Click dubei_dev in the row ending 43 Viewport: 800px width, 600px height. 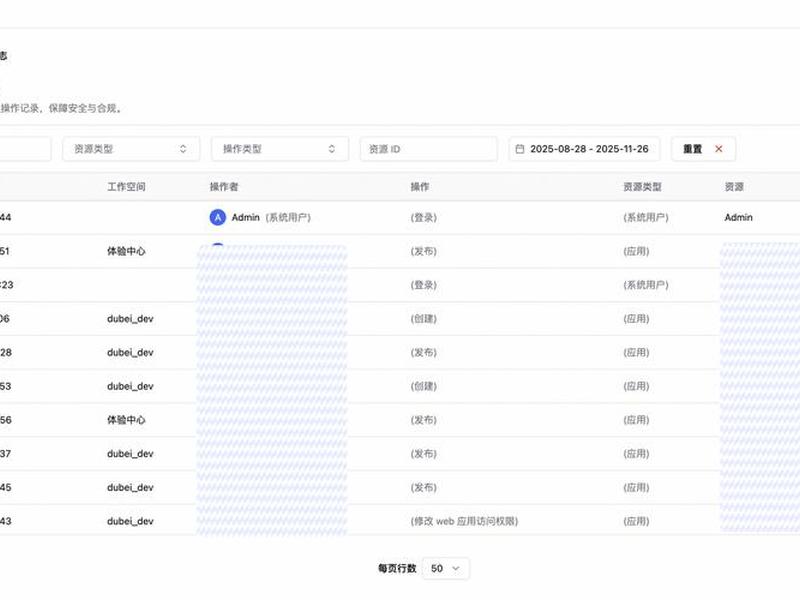point(130,521)
